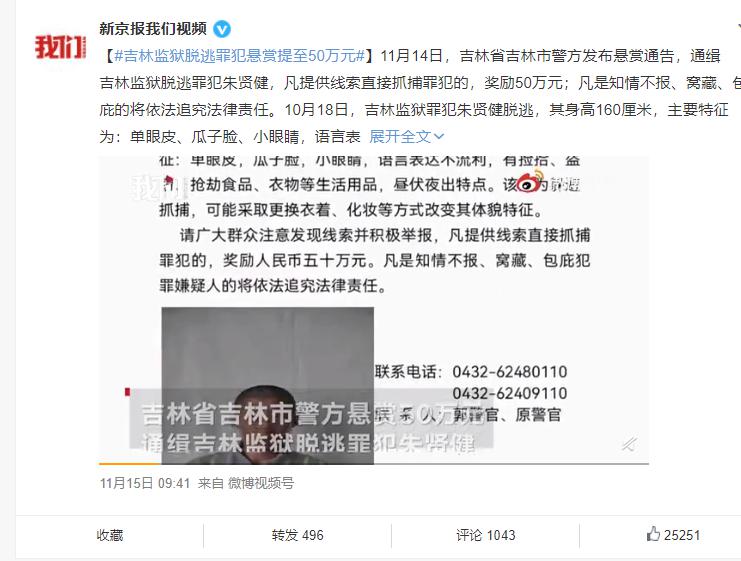The image size is (741, 561).
Task: Click the blue verified V badge
Action: click(222, 29)
